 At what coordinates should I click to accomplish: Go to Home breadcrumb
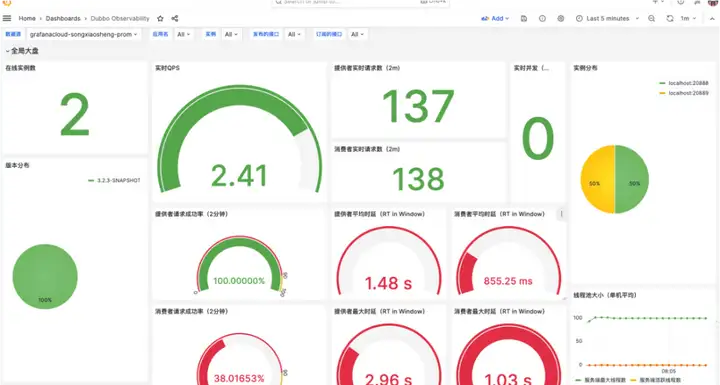pyautogui.click(x=27, y=18)
